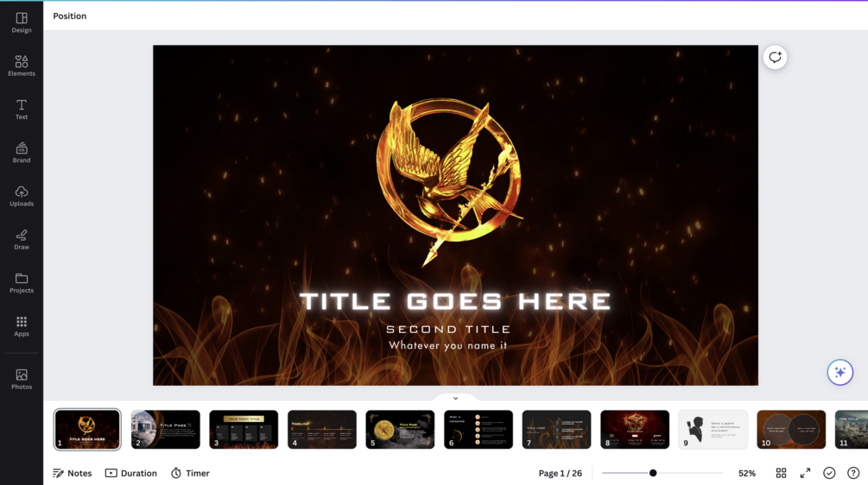Open the help question mark icon
Viewport: 868px width, 485px height.
tap(853, 473)
